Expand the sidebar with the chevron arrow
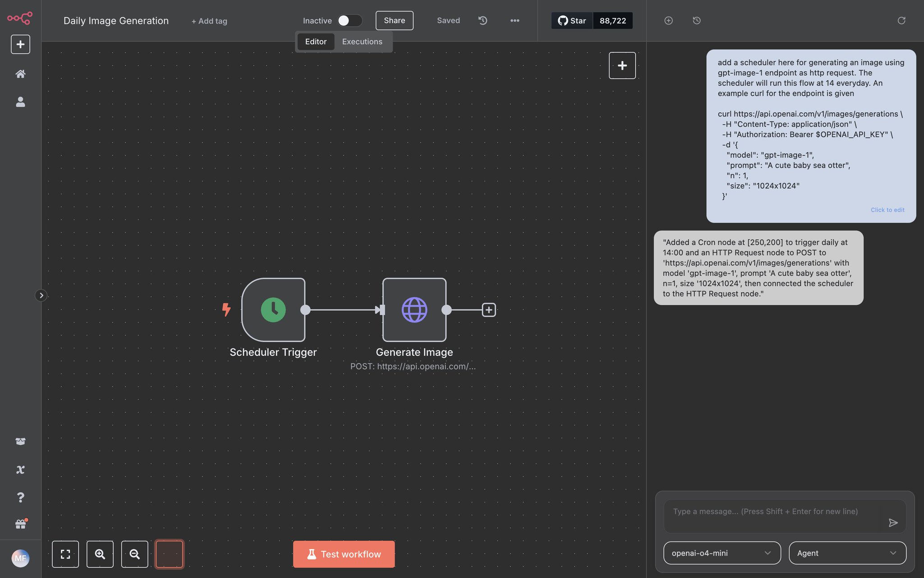The height and width of the screenshot is (578, 924). click(x=41, y=295)
